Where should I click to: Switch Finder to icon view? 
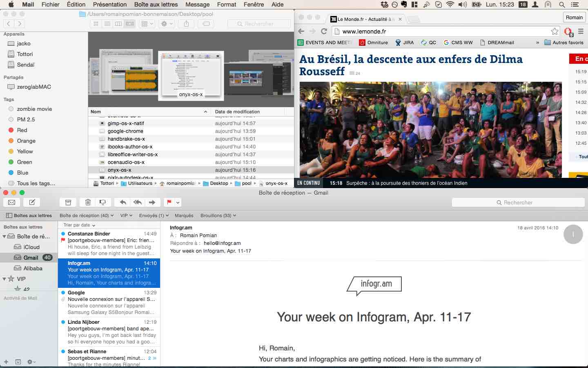coord(96,24)
